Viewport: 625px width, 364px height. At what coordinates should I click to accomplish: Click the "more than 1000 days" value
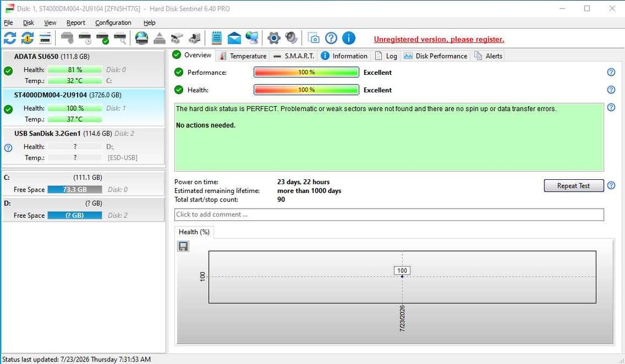coord(309,191)
